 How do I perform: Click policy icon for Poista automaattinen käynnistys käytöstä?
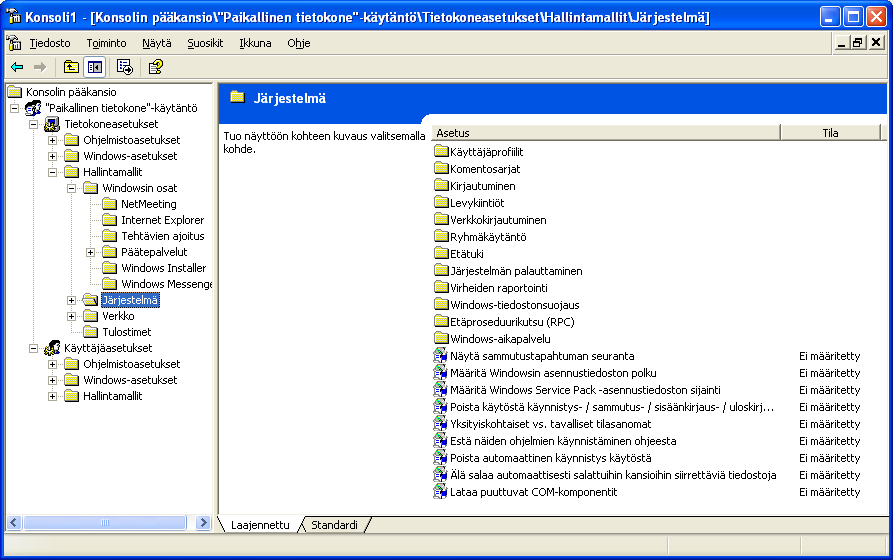(x=440, y=457)
